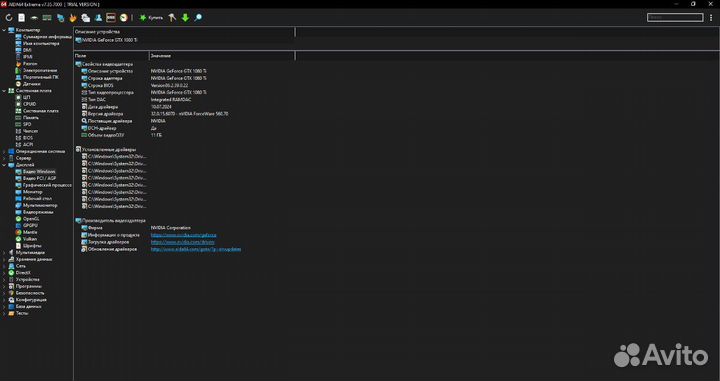Select Шрифты fonts tree item
This screenshot has height=381, width=720.
[x=28, y=246]
